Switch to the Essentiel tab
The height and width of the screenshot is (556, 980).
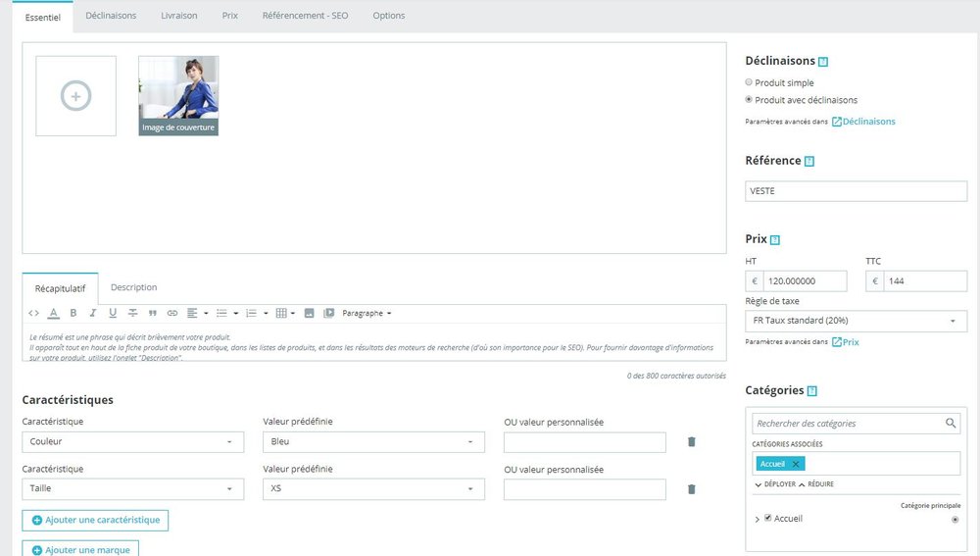point(42,17)
